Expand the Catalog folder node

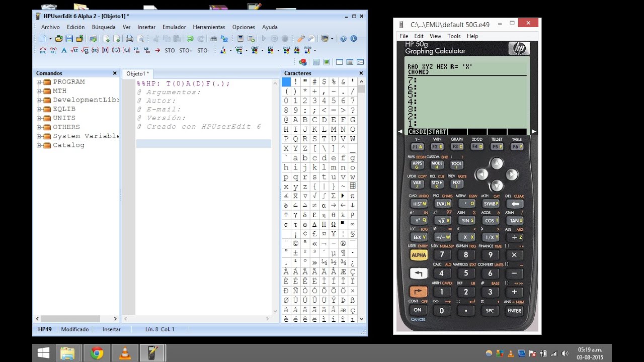[x=39, y=145]
